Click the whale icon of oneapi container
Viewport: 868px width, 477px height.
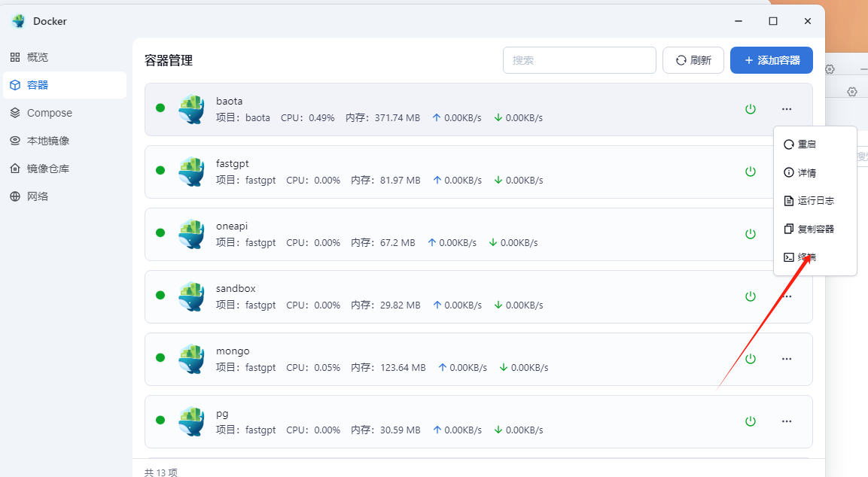click(x=191, y=234)
